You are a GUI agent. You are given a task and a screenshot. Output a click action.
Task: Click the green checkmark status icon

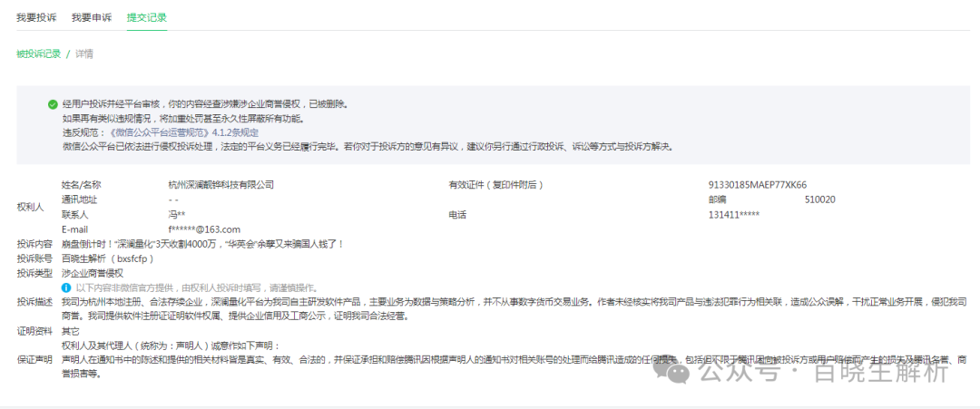coord(53,104)
